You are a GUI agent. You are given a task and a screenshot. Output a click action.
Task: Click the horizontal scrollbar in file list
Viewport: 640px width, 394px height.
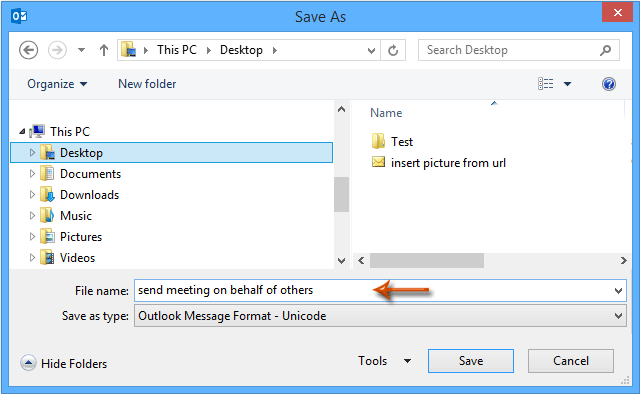click(427, 260)
